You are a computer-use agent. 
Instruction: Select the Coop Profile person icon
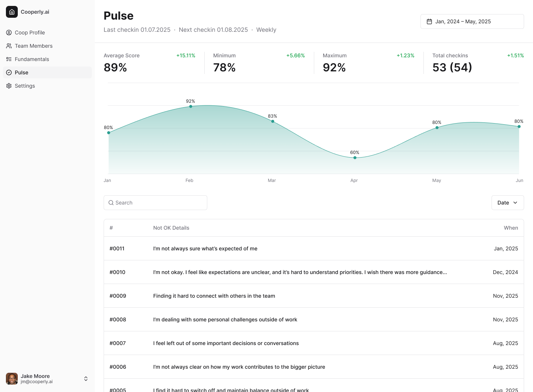pyautogui.click(x=9, y=33)
